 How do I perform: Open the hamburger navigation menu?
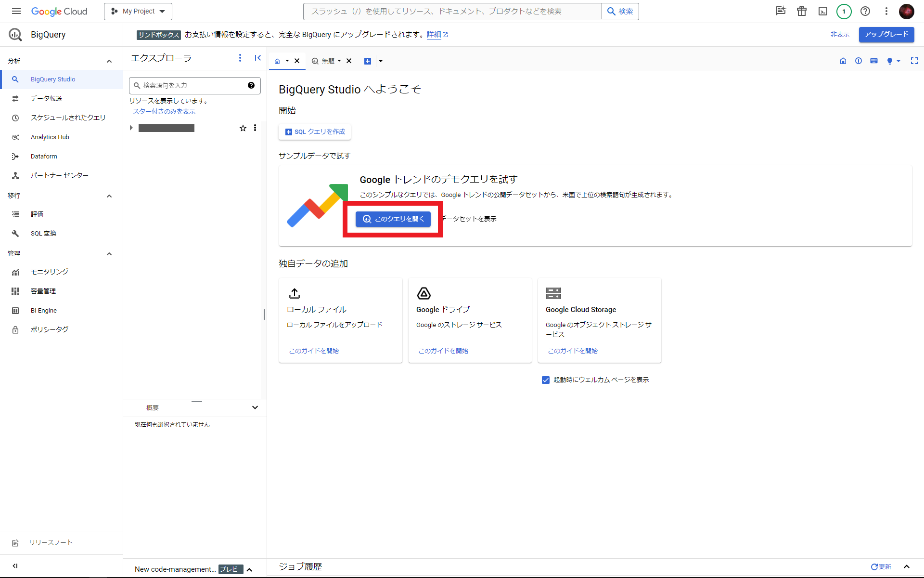click(16, 11)
